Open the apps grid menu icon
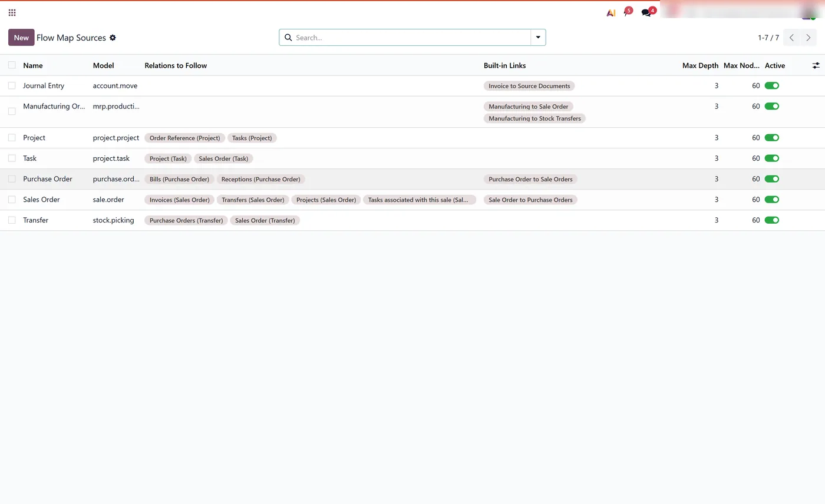The image size is (825, 504). (12, 12)
